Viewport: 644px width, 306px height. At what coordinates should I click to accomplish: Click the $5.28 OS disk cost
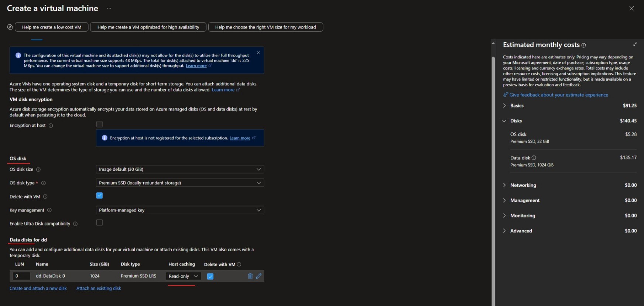(x=631, y=135)
